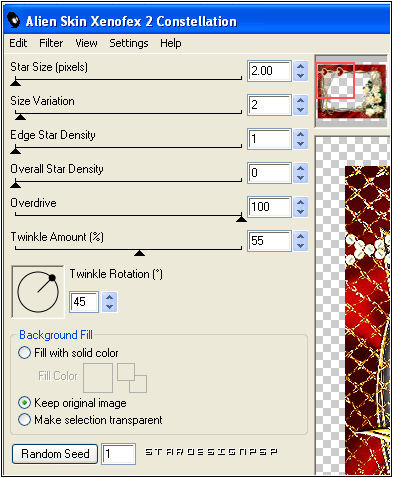393x478 pixels.
Task: Click the Alien Skin title bar icon
Action: coord(13,20)
